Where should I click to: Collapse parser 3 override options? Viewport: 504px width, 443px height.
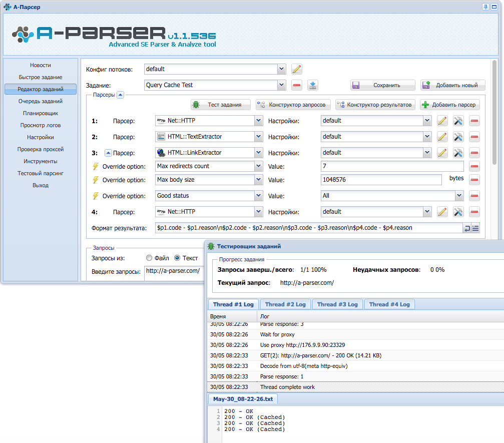point(108,153)
